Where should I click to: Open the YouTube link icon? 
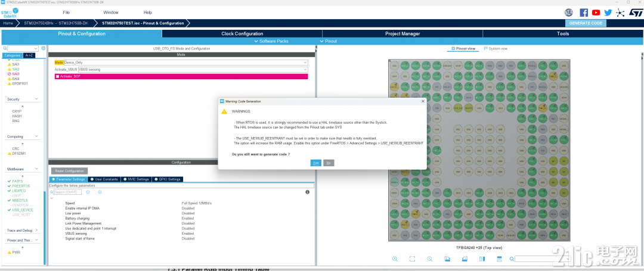596,13
